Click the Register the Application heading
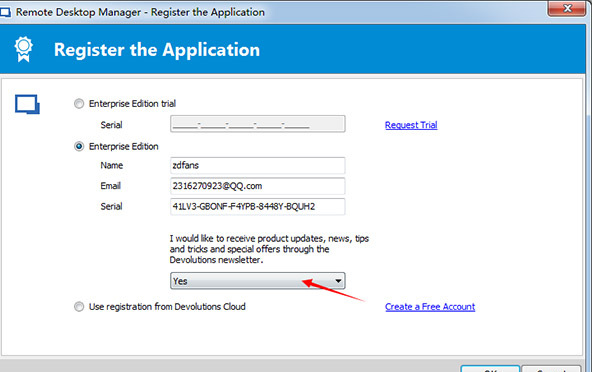Image resolution: width=592 pixels, height=372 pixels. pyautogui.click(x=157, y=50)
